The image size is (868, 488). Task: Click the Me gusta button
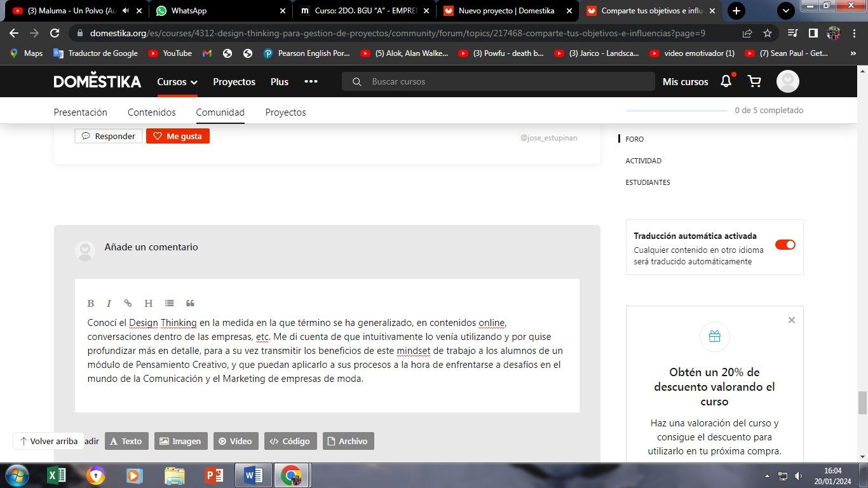pyautogui.click(x=178, y=136)
